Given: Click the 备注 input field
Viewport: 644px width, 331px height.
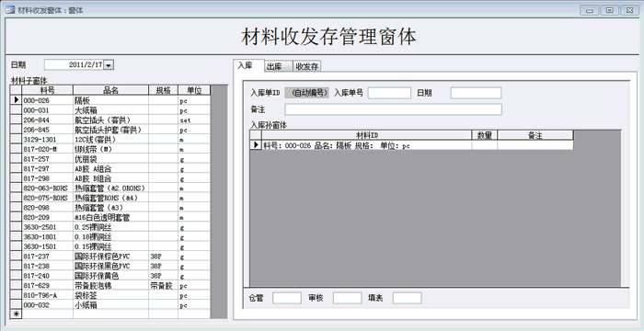Looking at the screenshot, I should point(394,109).
